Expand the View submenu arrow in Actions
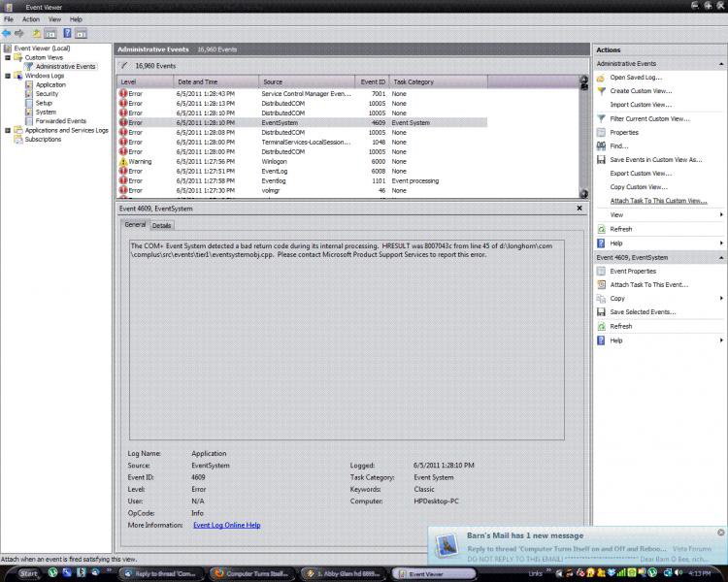This screenshot has width=728, height=582. pyautogui.click(x=721, y=215)
